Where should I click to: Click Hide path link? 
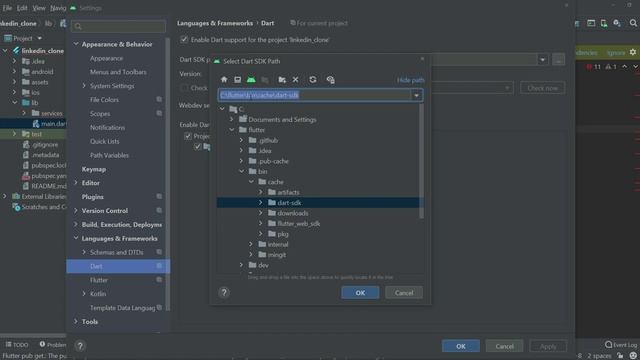[x=410, y=80]
